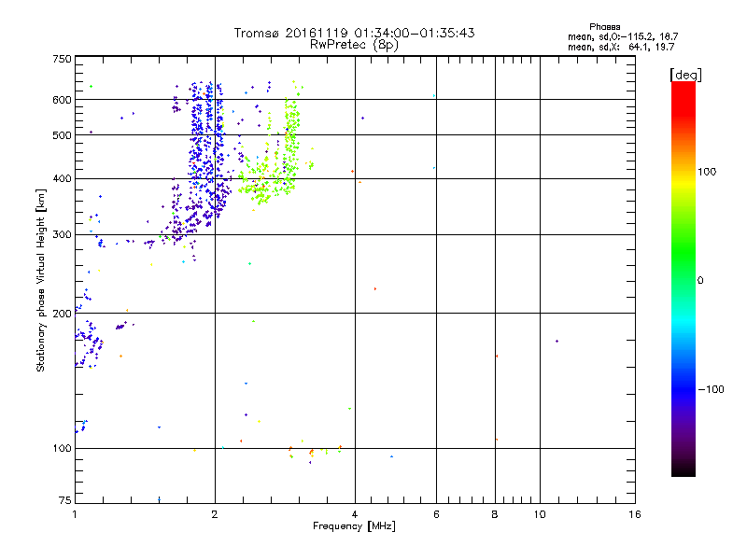747x560 pixels.
Task: Click the '400' height tick label
Action: pos(62,178)
